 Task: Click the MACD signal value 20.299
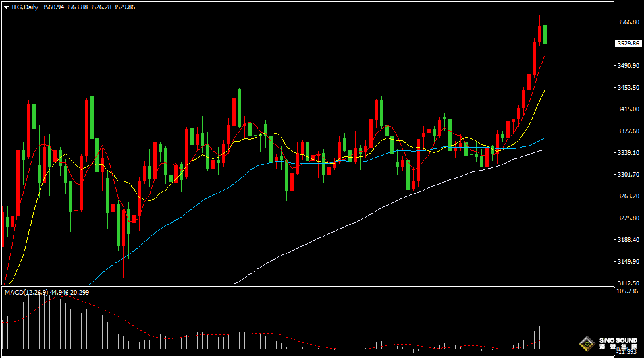(80, 293)
